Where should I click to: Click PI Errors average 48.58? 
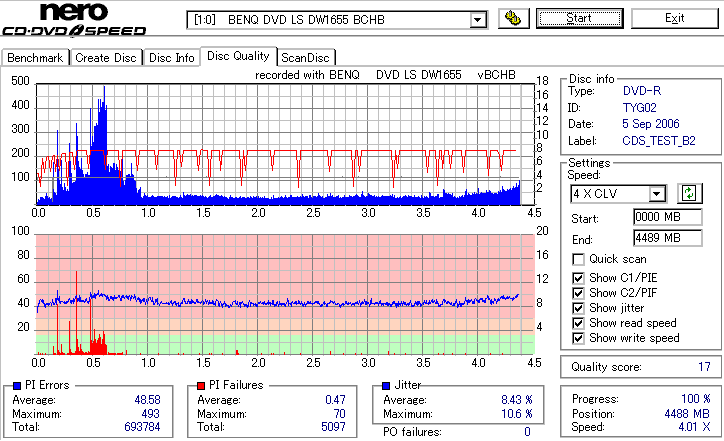point(147,400)
